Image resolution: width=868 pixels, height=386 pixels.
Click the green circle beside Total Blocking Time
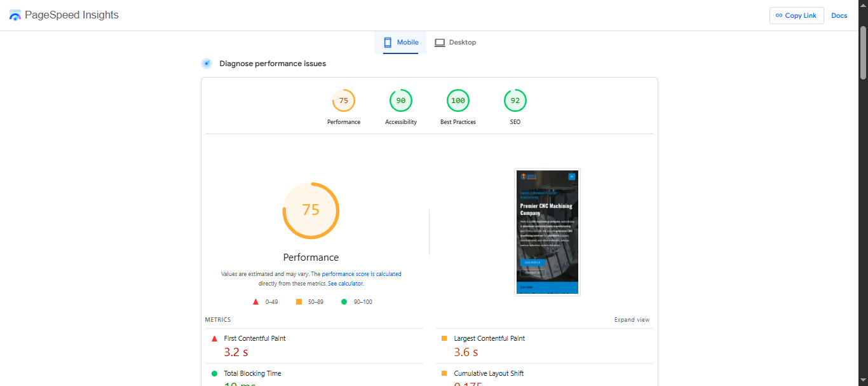(214, 373)
